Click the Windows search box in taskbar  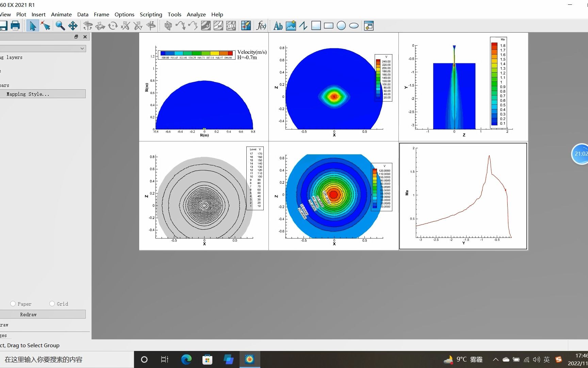66,359
